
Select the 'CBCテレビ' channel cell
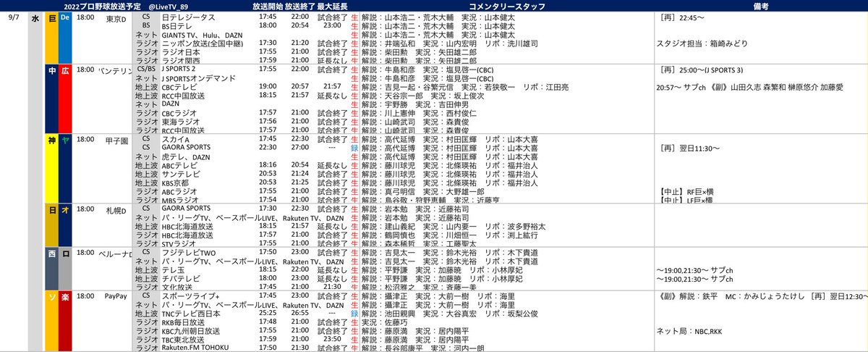(178, 88)
